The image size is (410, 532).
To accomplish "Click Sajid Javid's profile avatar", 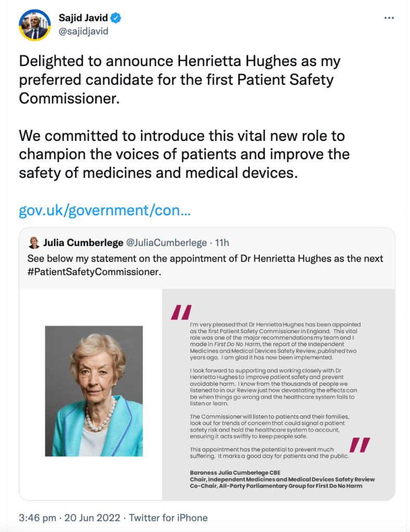I will tap(34, 25).
